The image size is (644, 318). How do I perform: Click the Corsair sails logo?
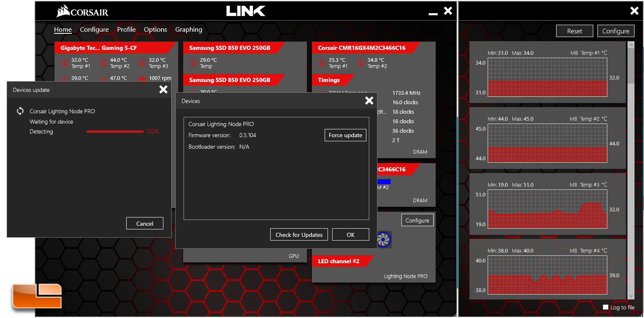pos(63,11)
